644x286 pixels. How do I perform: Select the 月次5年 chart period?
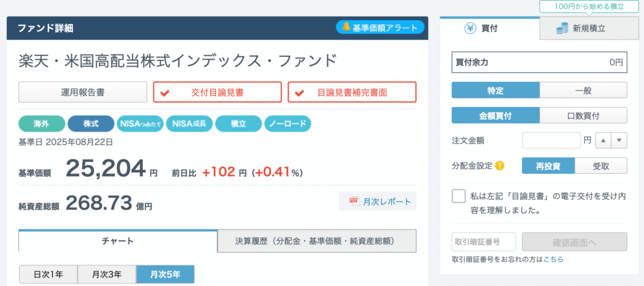coord(165,275)
